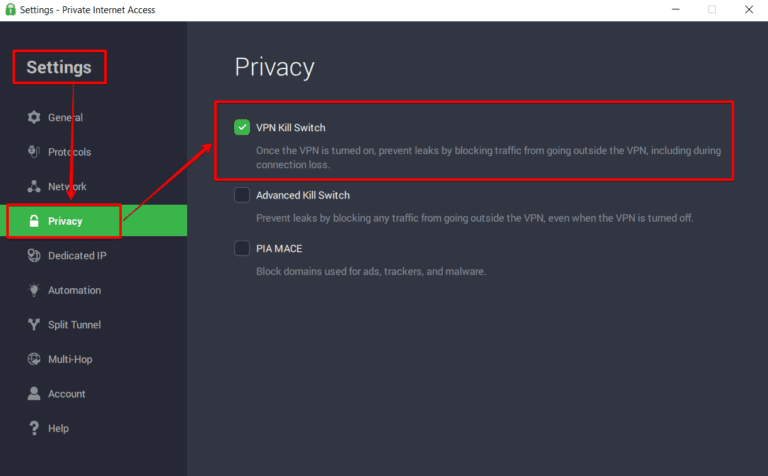Click the Split Tunnel fork icon
The image size is (768, 476).
coord(33,325)
